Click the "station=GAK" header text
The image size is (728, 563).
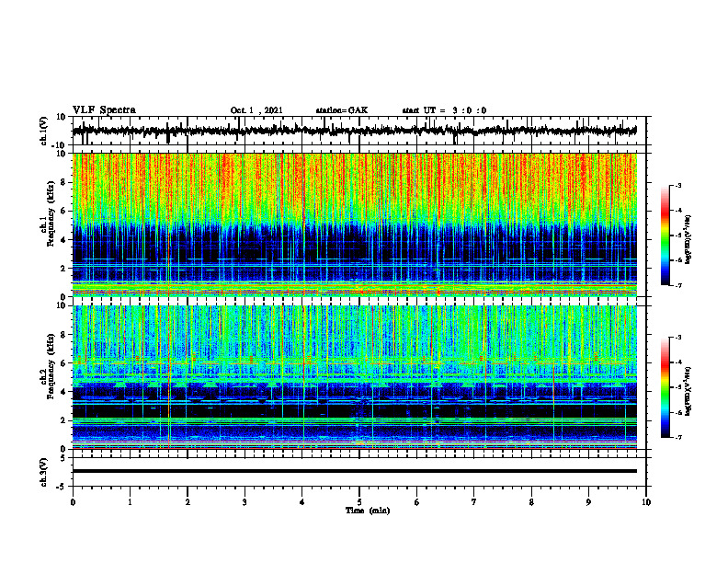pos(342,110)
